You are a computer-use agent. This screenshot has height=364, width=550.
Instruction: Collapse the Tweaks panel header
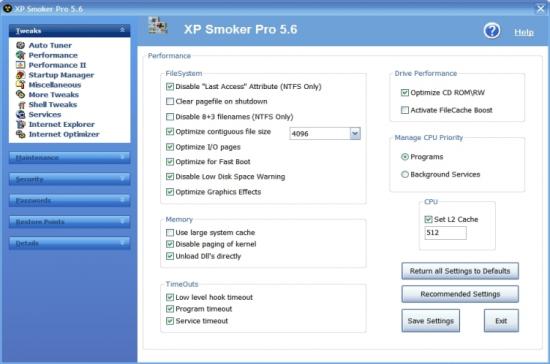(x=69, y=31)
